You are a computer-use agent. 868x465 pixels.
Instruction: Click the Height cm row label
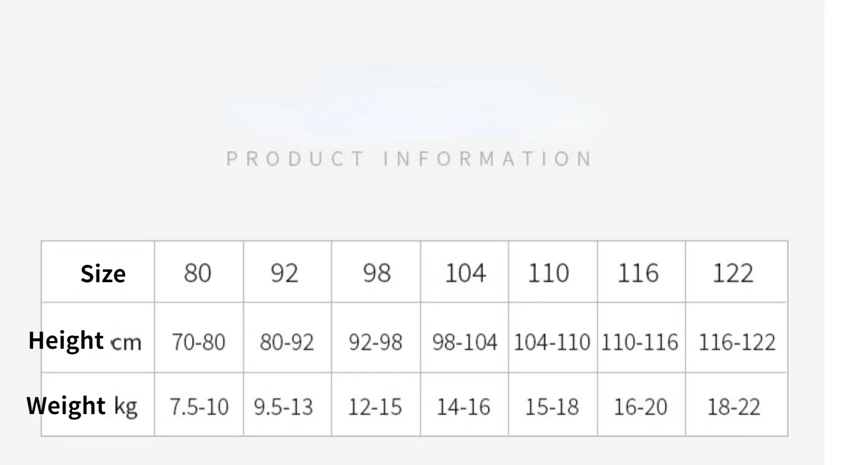pos(85,341)
